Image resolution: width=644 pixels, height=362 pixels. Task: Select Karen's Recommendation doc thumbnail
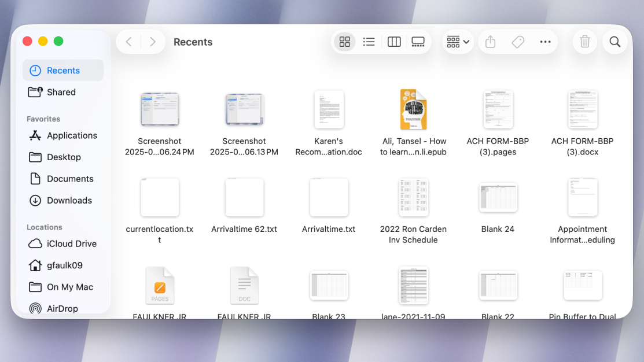point(329,110)
